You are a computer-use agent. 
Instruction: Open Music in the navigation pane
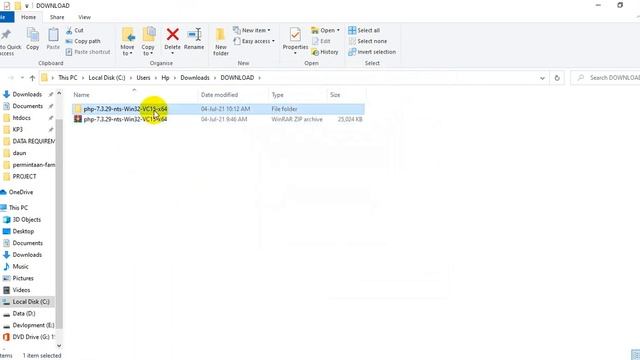coord(20,267)
